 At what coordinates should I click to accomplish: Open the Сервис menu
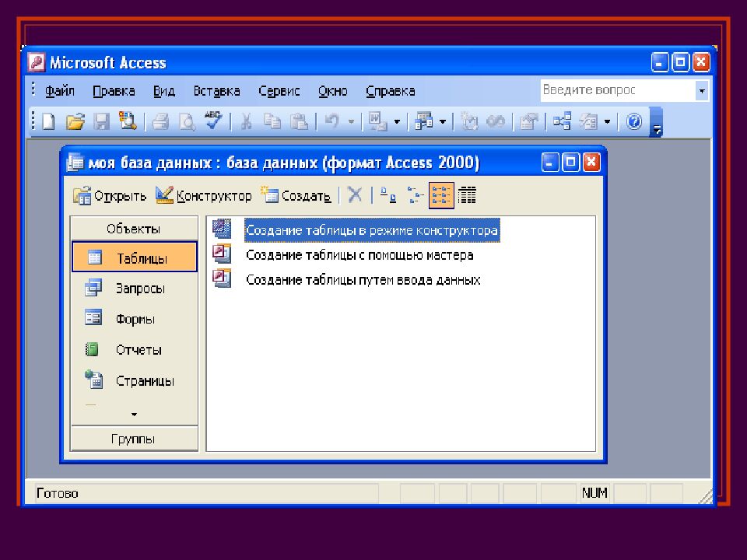tap(279, 91)
